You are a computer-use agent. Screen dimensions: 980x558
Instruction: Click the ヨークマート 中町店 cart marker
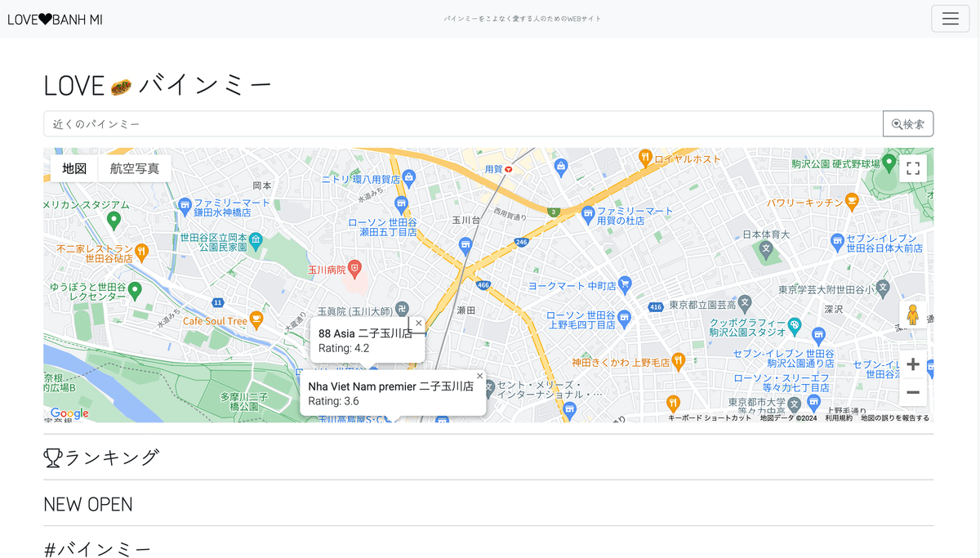tap(625, 284)
